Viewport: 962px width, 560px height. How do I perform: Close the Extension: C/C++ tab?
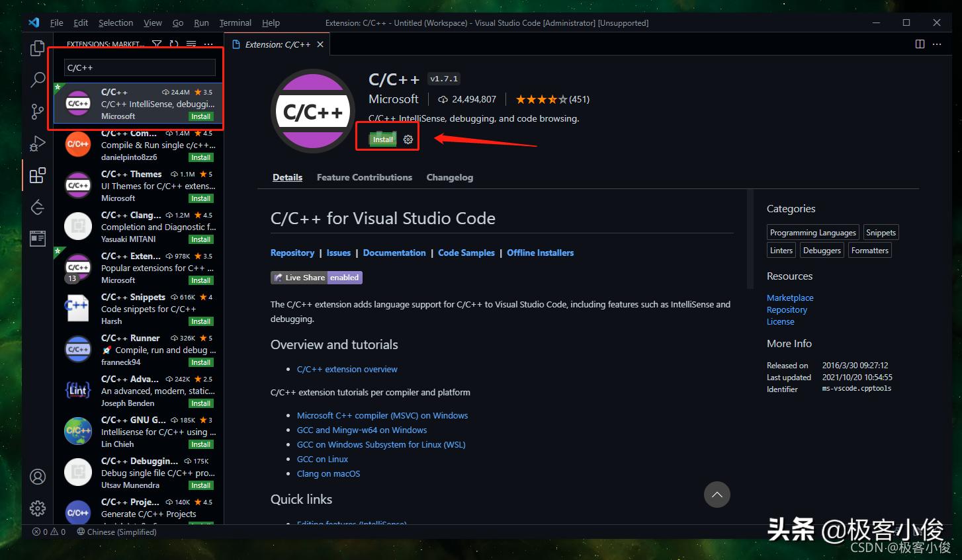coord(320,44)
